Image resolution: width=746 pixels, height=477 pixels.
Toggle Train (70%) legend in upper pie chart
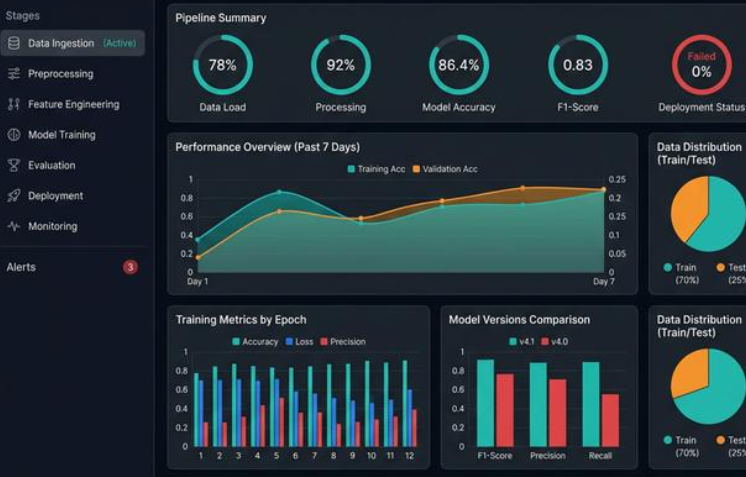pos(681,273)
